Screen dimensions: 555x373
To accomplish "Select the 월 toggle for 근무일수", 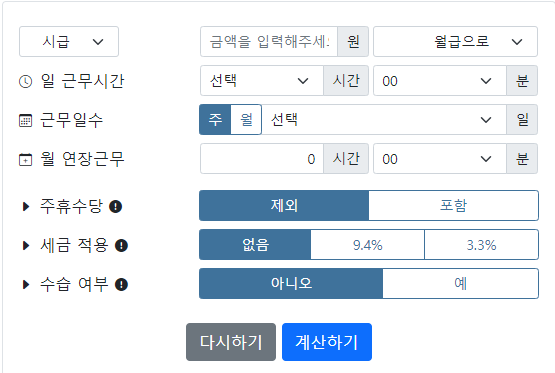I will click(246, 120).
